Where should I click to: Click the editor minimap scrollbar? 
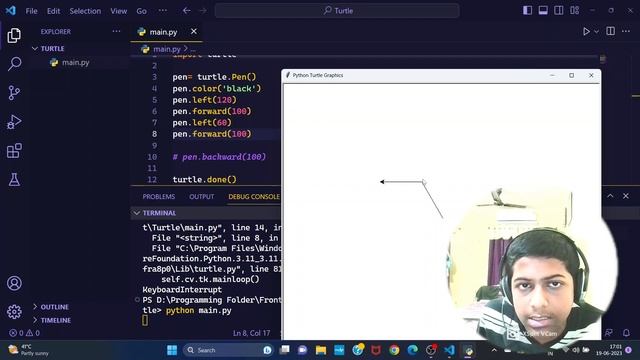coord(602,59)
